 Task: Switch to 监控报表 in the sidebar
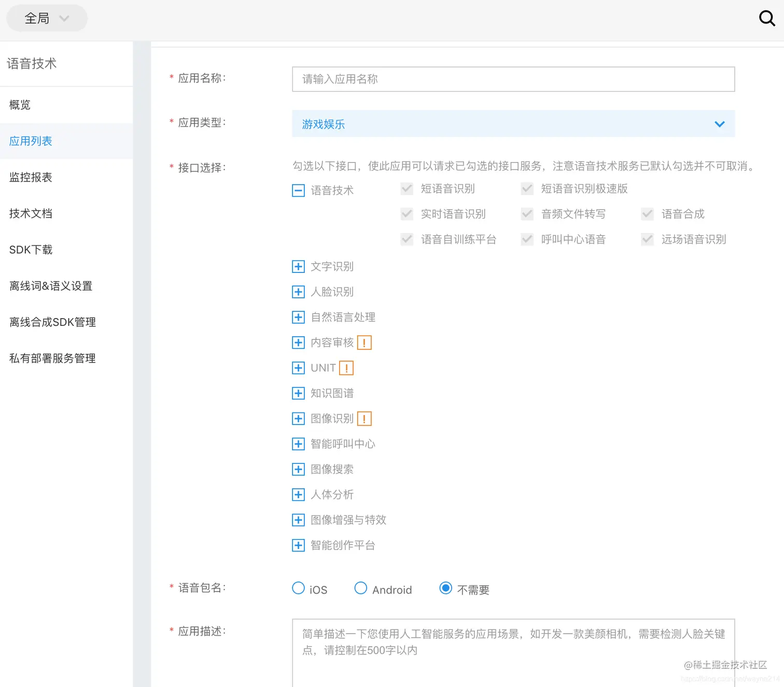point(31,177)
